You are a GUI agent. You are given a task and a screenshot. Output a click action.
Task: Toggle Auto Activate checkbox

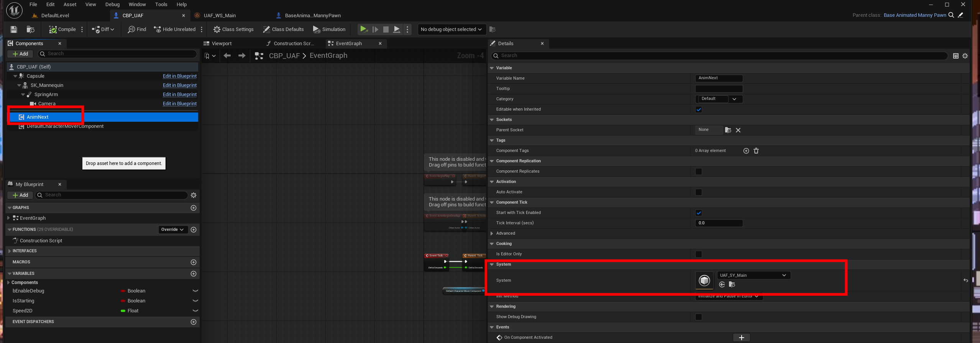(x=699, y=192)
